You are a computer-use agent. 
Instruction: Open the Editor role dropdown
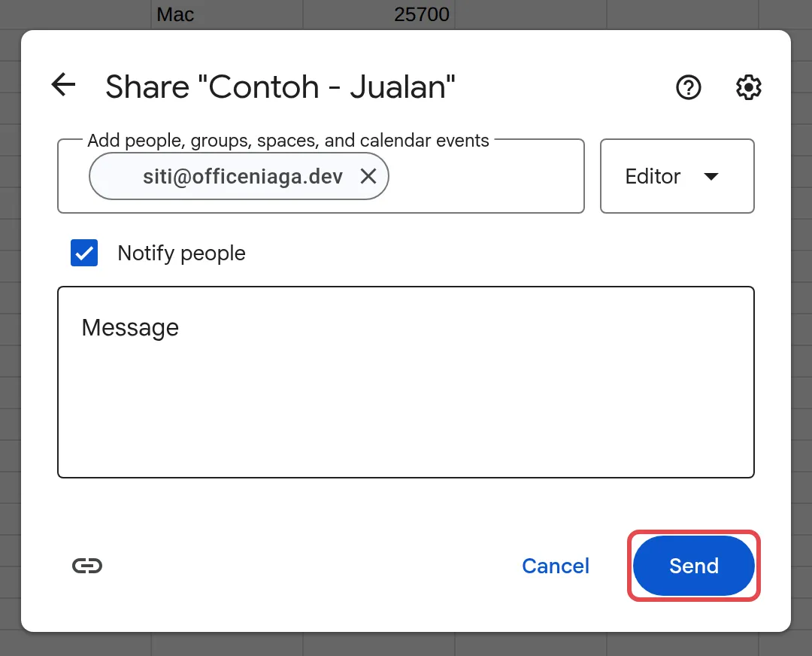point(677,176)
